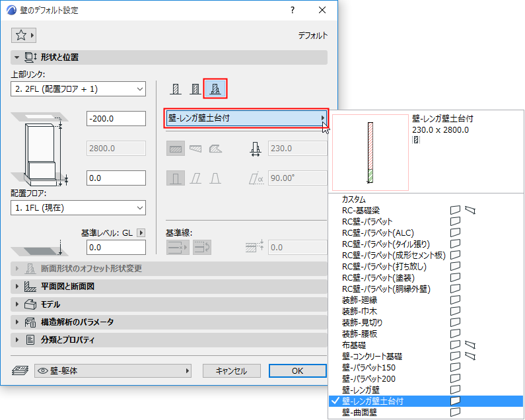Screen dimensions: 525x420
Task: Select カスタム in the profile list
Action: coord(425,199)
